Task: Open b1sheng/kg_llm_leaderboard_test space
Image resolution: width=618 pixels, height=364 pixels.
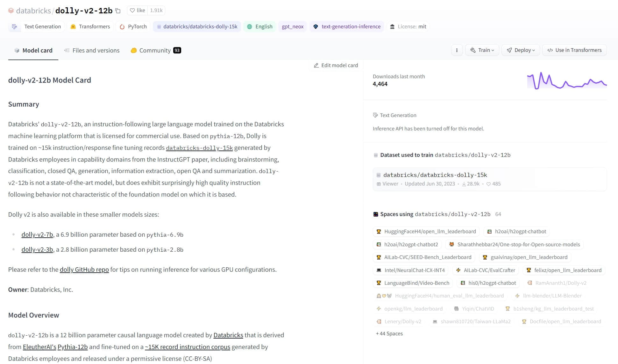Action: tap(550, 309)
